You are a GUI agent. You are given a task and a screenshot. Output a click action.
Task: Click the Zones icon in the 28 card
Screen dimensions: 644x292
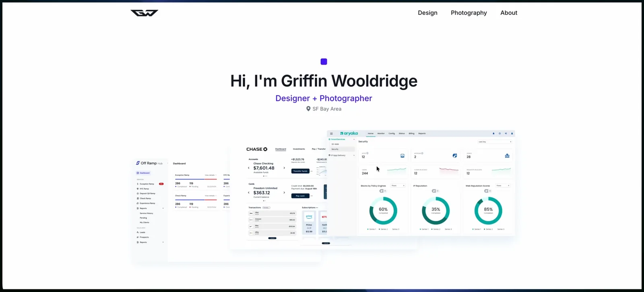(507, 156)
